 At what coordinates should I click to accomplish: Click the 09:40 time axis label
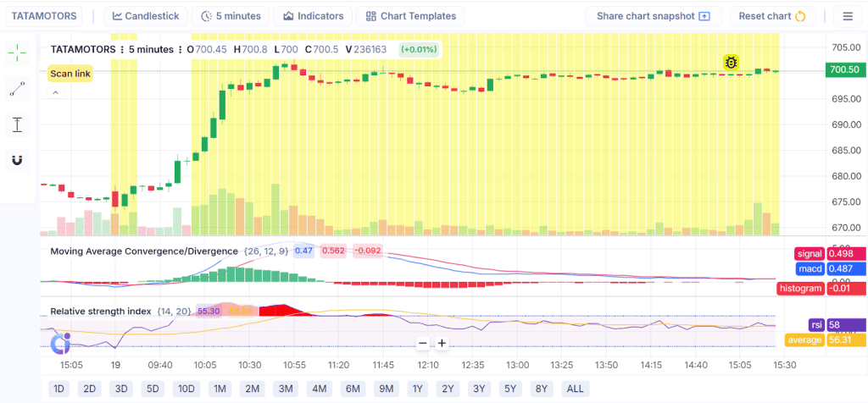[x=161, y=365]
